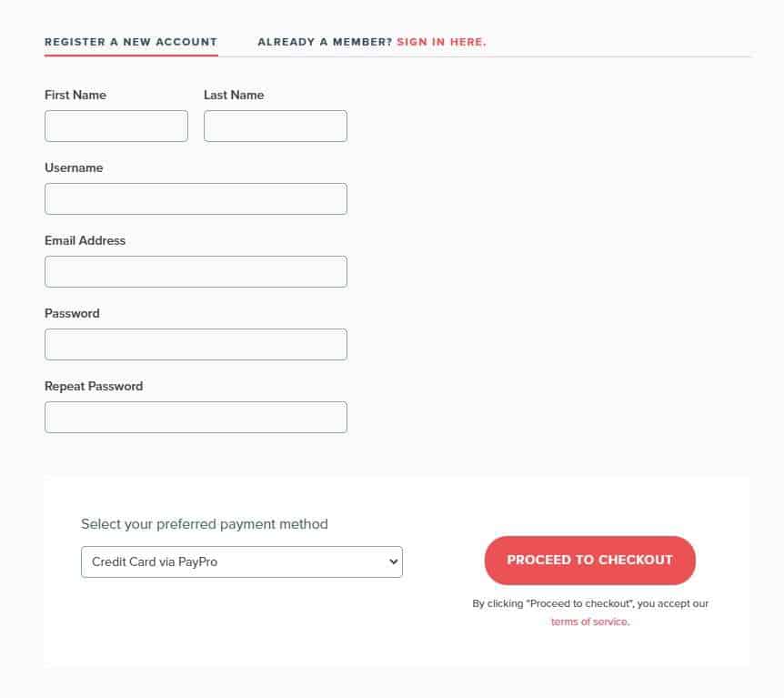Click the Select your preferred payment method heading

[205, 524]
